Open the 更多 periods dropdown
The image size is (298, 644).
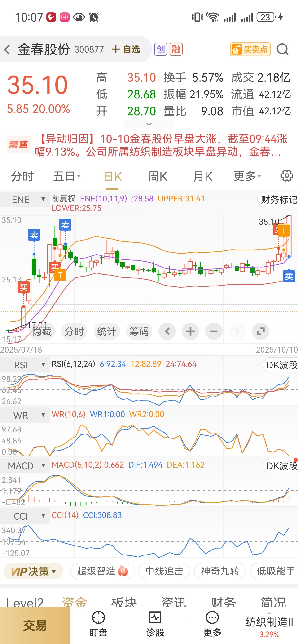[247, 176]
